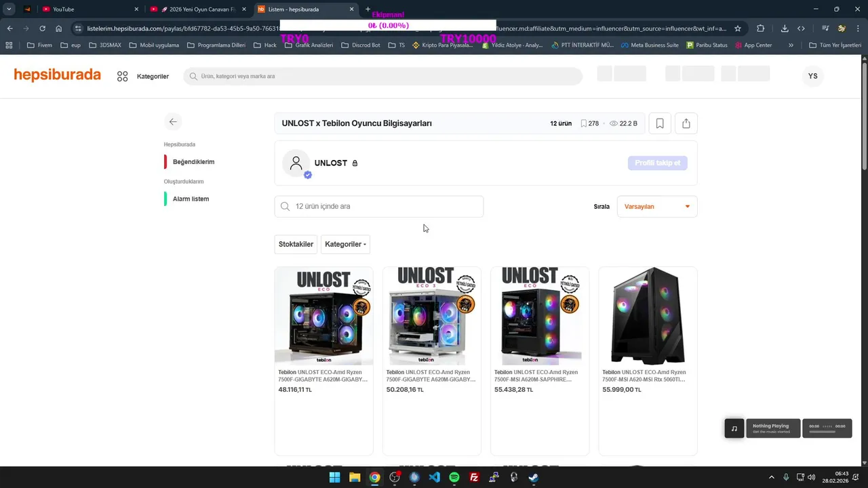Image resolution: width=868 pixels, height=488 pixels.
Task: Open Windows Start menu
Action: pos(334,477)
